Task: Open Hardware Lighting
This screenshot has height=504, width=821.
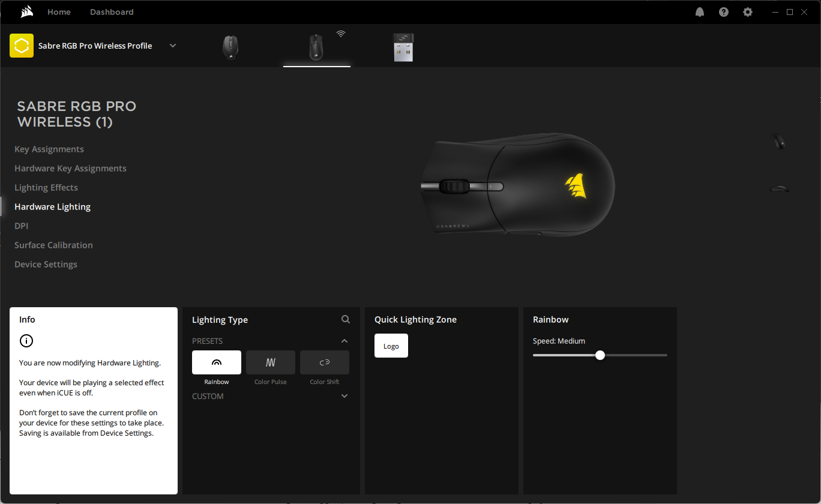Action: click(x=52, y=207)
